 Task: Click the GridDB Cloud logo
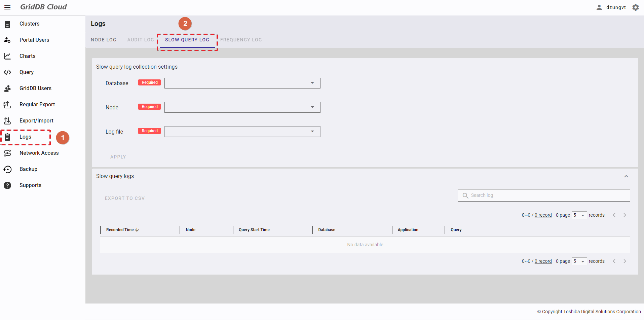click(43, 7)
